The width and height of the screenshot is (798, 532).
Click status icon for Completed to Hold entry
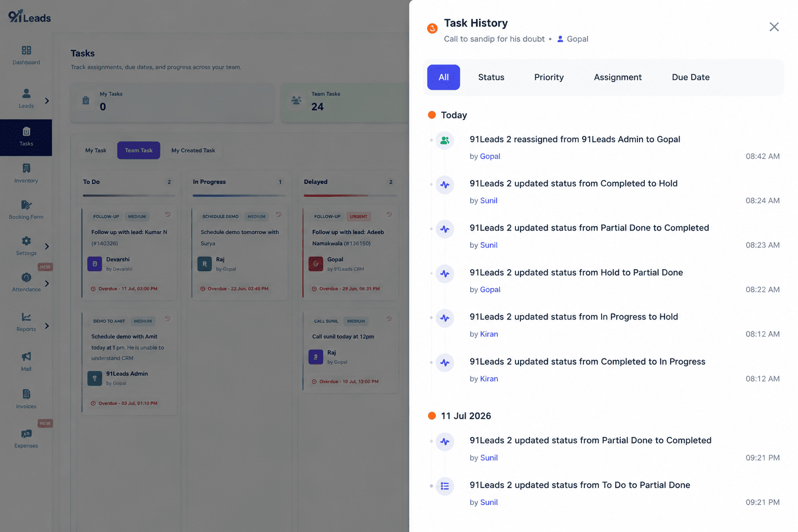[x=445, y=184]
